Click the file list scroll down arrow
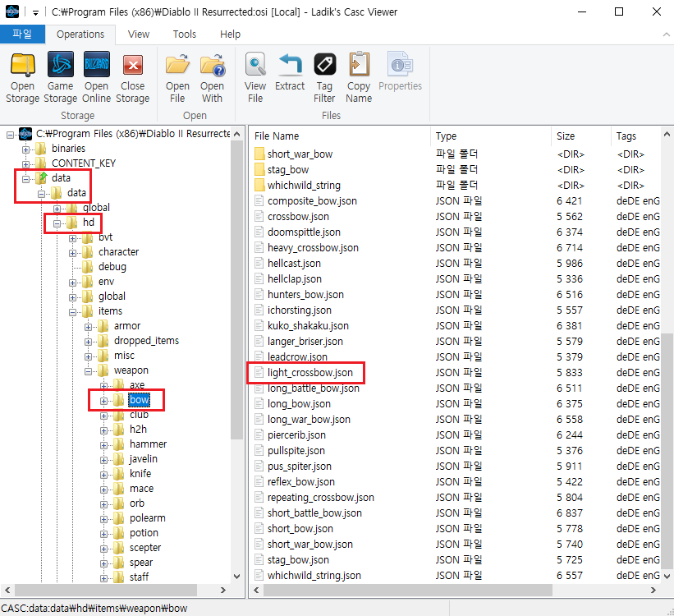Viewport: 674px width, 616px height. (x=667, y=576)
